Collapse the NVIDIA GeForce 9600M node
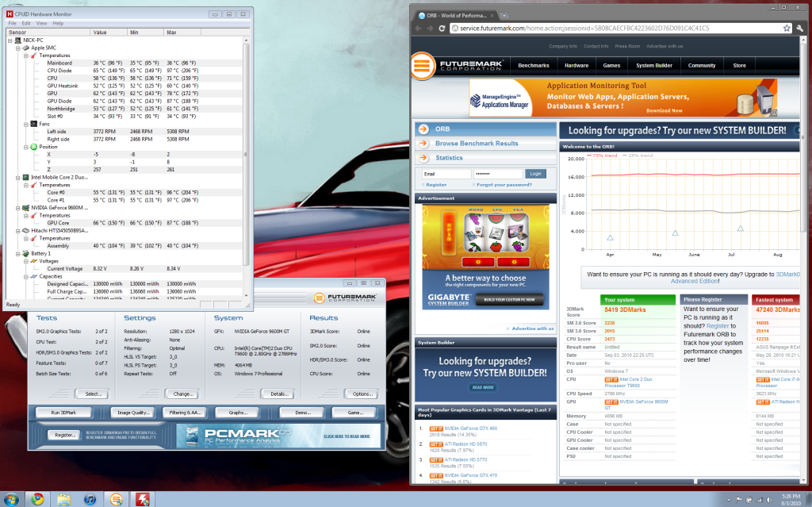Image resolution: width=812 pixels, height=507 pixels. (x=18, y=208)
